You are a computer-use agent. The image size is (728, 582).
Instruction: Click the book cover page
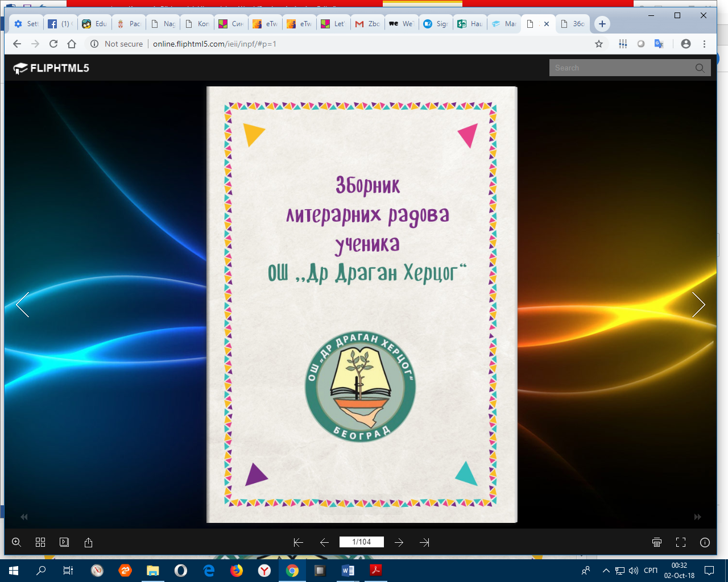tap(362, 305)
